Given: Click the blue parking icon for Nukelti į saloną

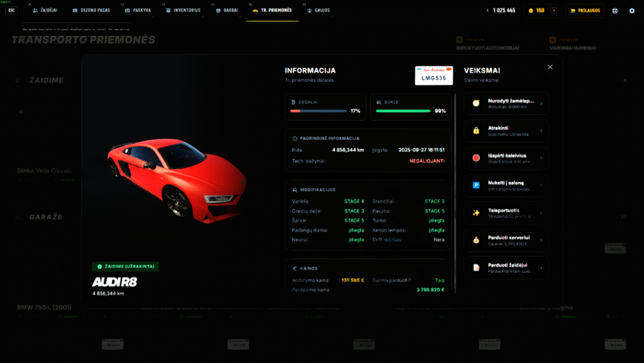Looking at the screenshot, I should pos(476,186).
